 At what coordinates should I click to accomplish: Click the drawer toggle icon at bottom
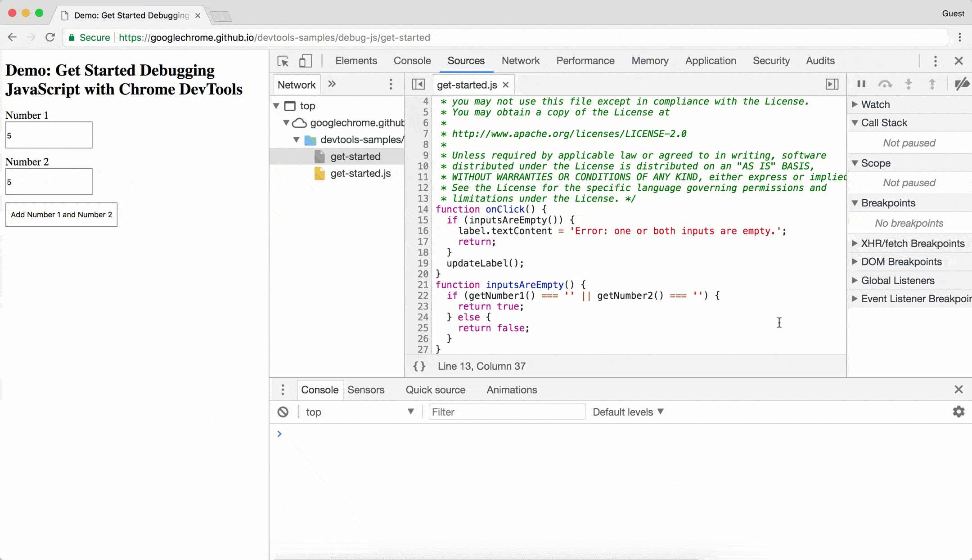(x=283, y=389)
